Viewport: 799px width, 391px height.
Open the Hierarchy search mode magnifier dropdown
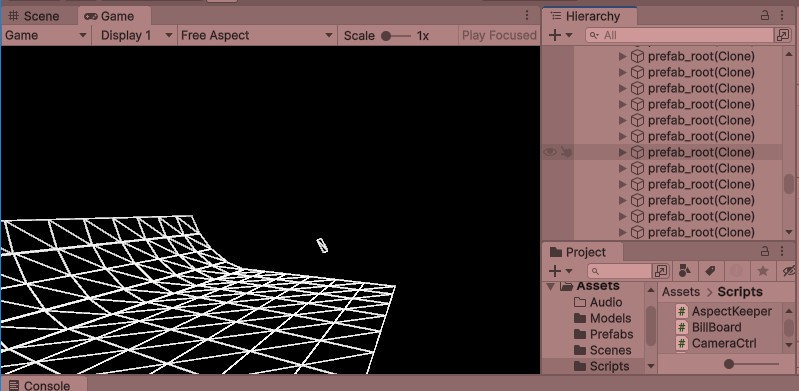(x=594, y=35)
